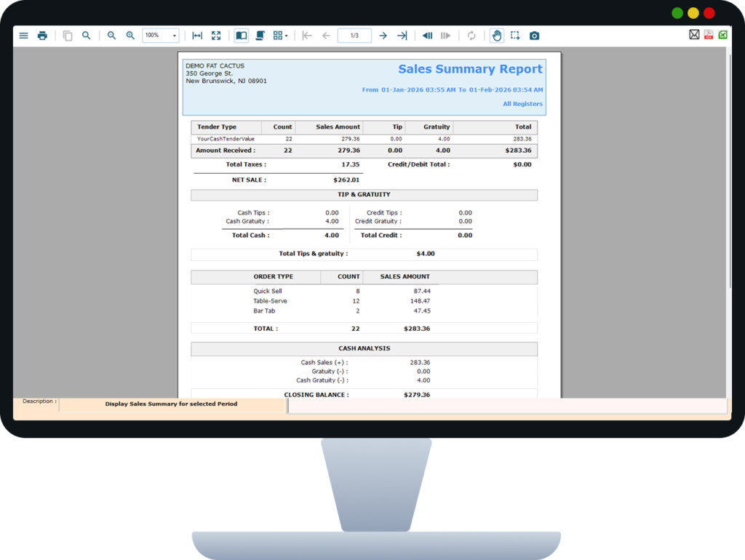Export the report to Excel
745x560 pixels.
[722, 35]
